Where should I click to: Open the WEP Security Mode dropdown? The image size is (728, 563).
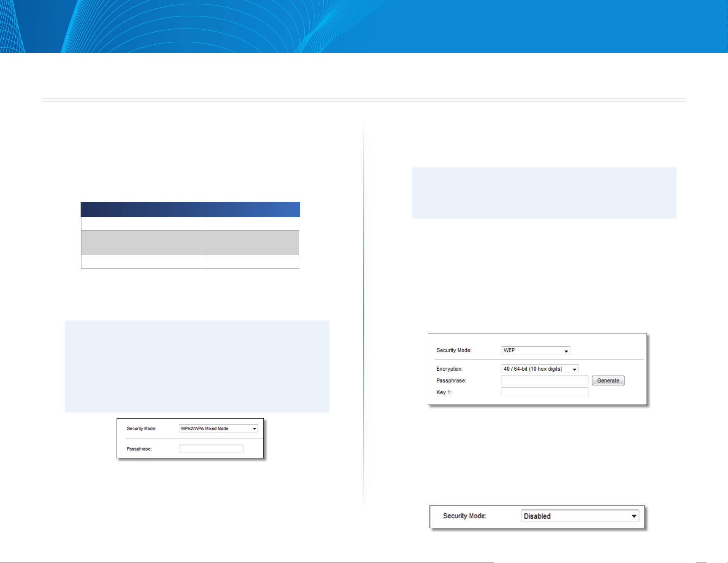pos(536,350)
